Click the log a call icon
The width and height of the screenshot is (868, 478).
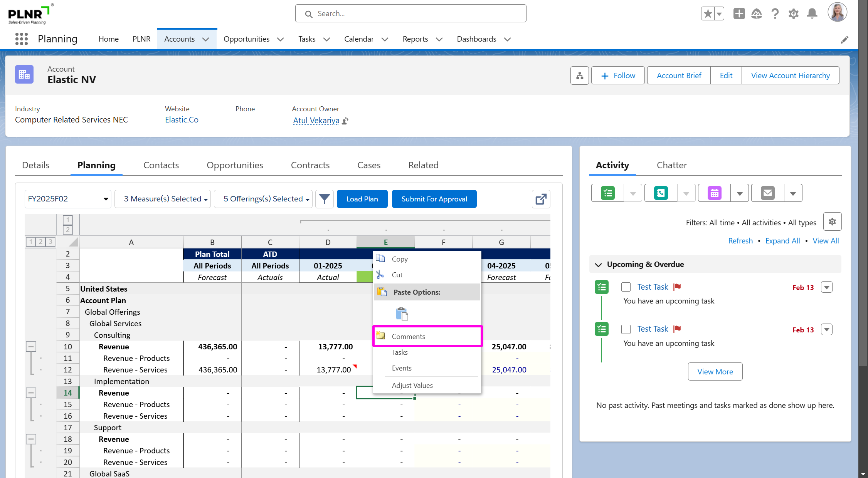pos(661,193)
